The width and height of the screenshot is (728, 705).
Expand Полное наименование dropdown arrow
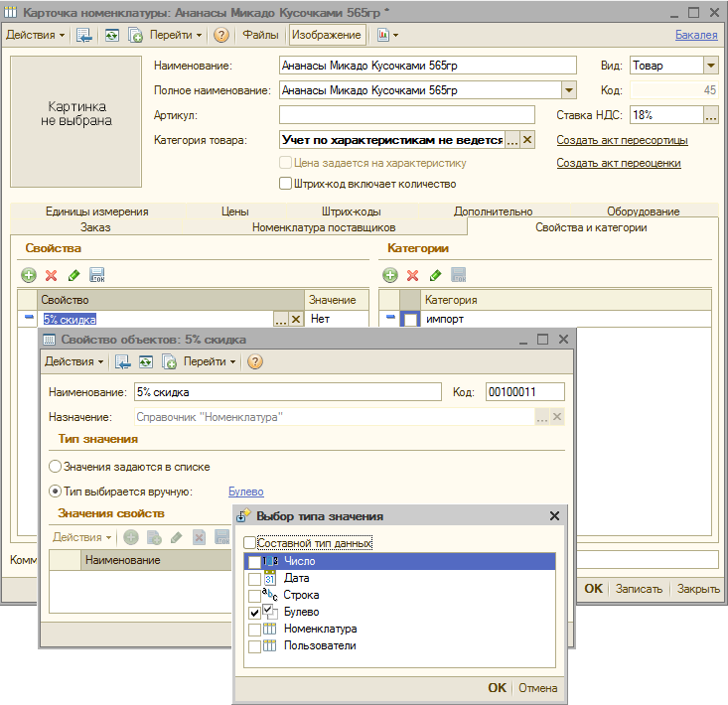(x=568, y=90)
